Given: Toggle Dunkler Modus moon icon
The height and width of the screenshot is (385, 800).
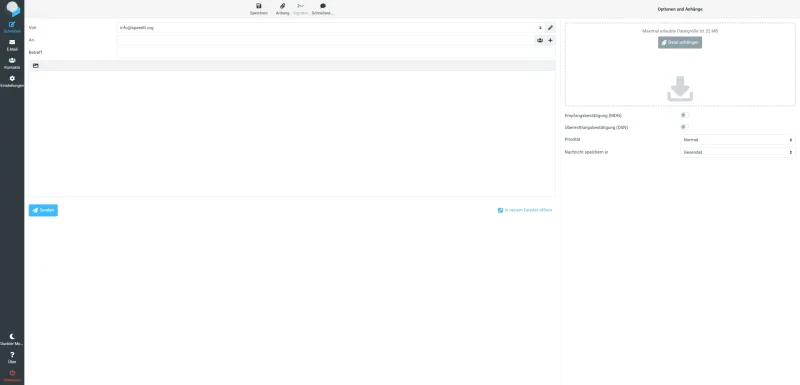Looking at the screenshot, I should 12,339.
